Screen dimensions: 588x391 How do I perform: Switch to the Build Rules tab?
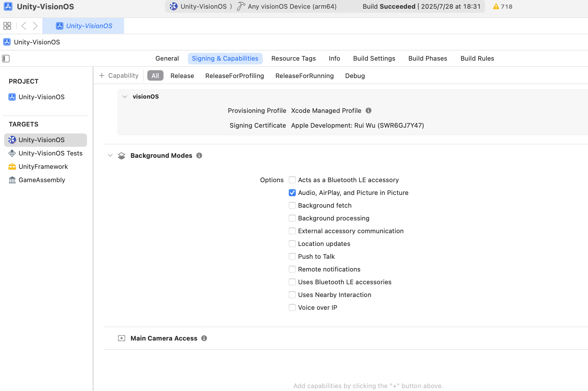click(477, 58)
